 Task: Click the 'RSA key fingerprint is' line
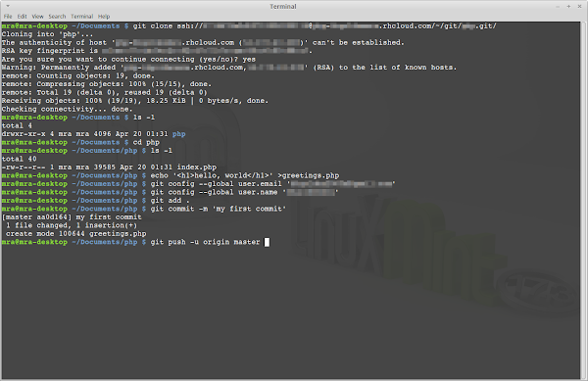coord(157,51)
